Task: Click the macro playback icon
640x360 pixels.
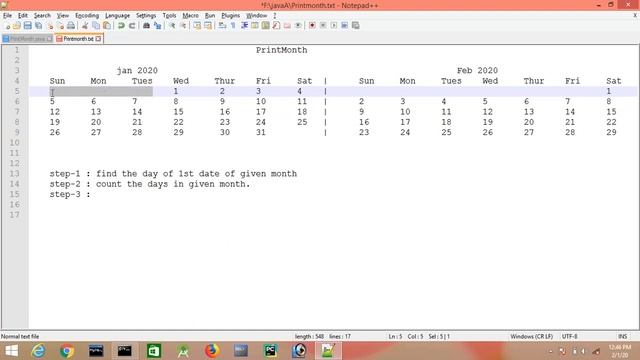Action: point(334,26)
